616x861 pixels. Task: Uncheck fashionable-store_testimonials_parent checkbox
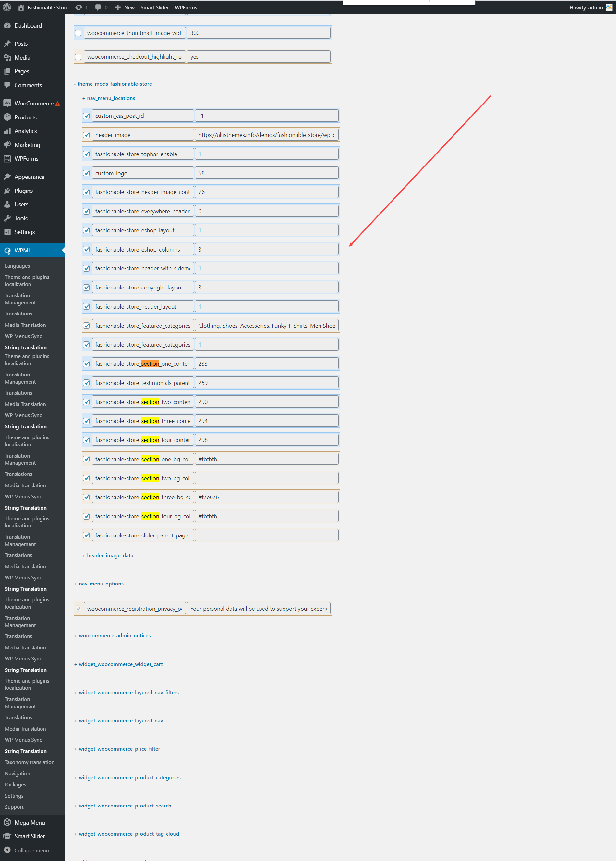[87, 383]
